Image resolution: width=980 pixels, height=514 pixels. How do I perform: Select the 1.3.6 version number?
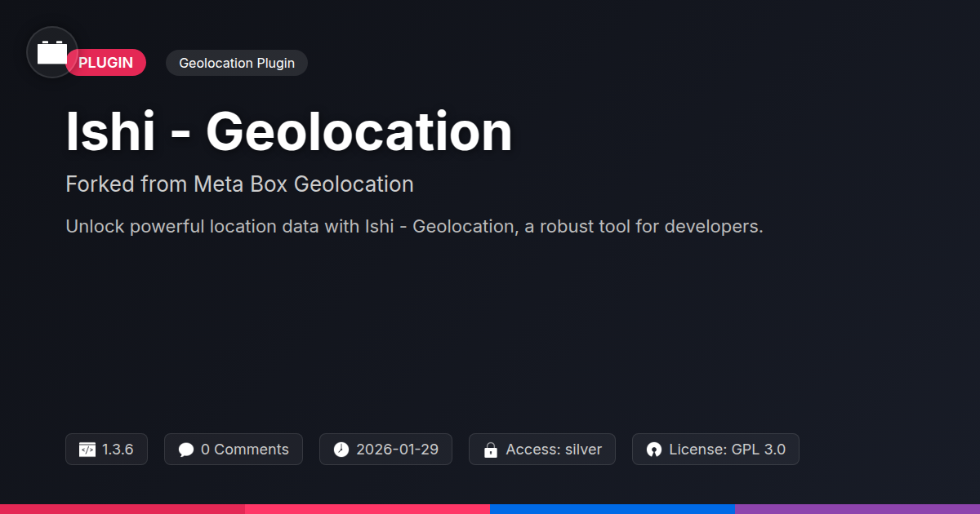coord(118,450)
